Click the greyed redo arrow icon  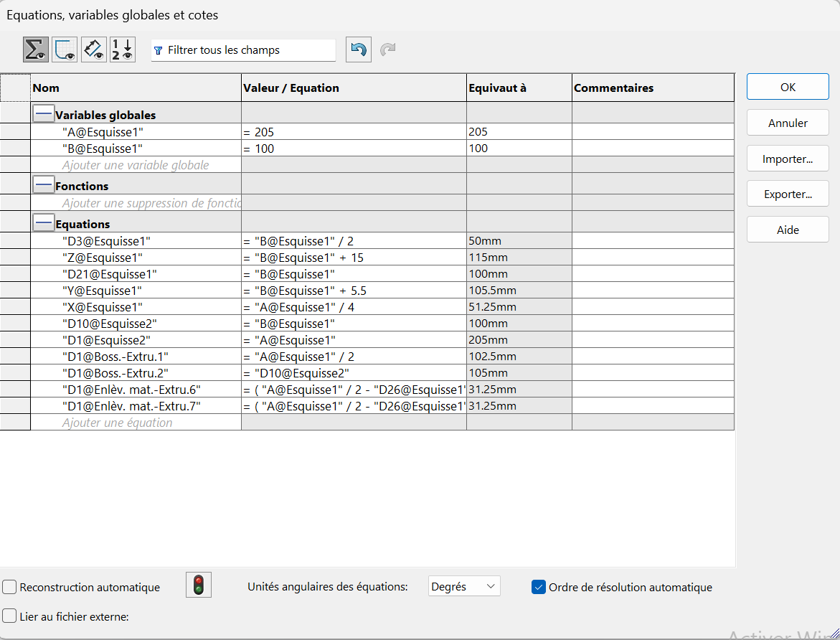pyautogui.click(x=387, y=50)
